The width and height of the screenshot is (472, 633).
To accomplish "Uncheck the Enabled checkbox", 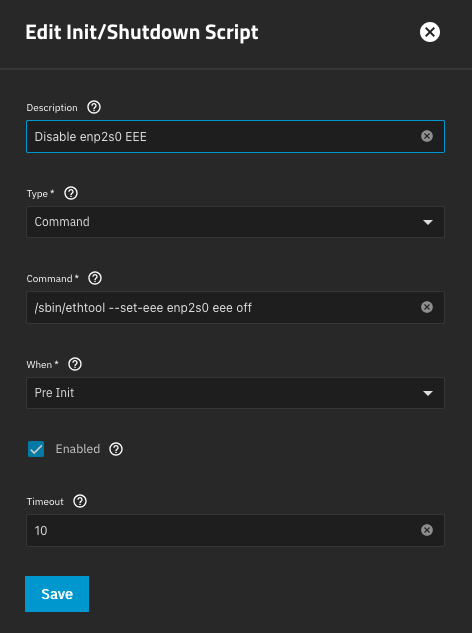I will point(36,449).
